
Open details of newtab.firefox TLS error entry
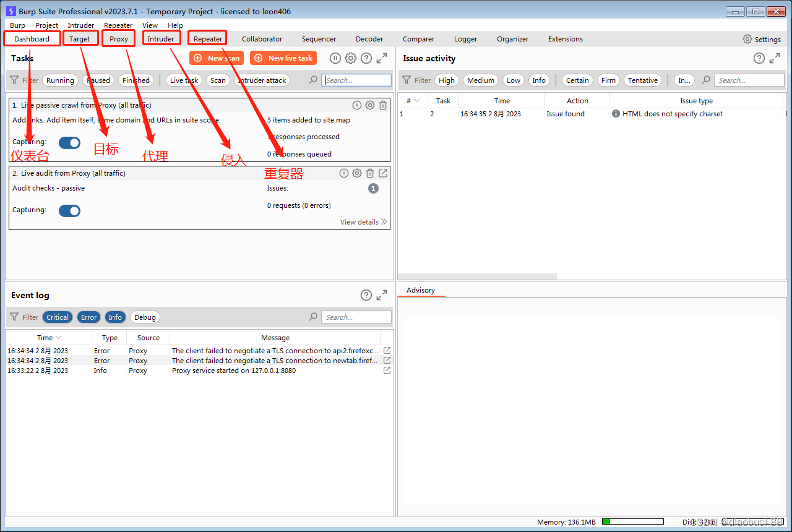tap(387, 361)
